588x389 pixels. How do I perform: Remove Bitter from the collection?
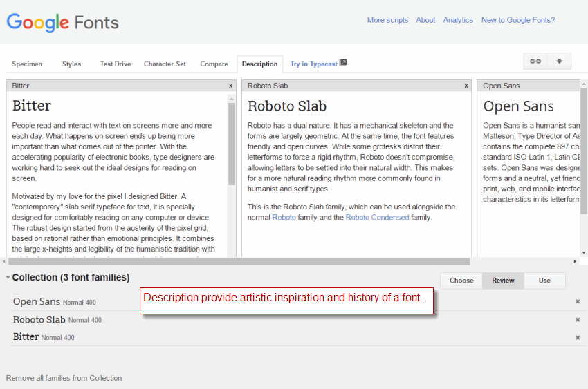[578, 337]
